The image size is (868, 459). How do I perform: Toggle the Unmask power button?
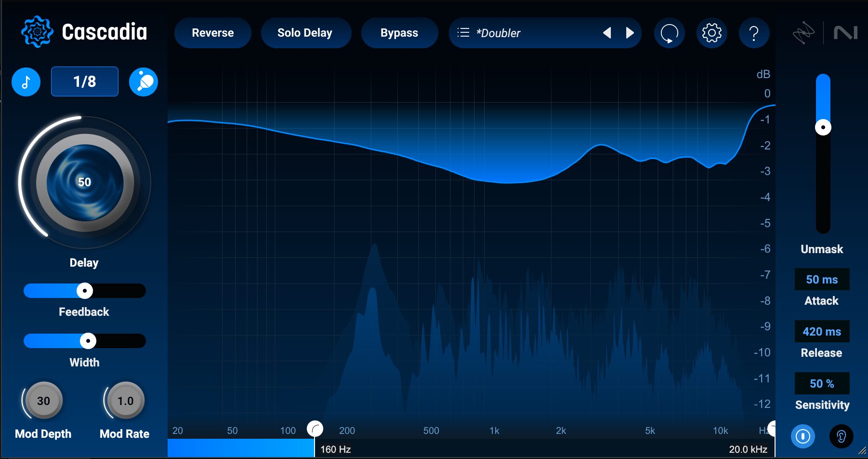click(x=803, y=436)
